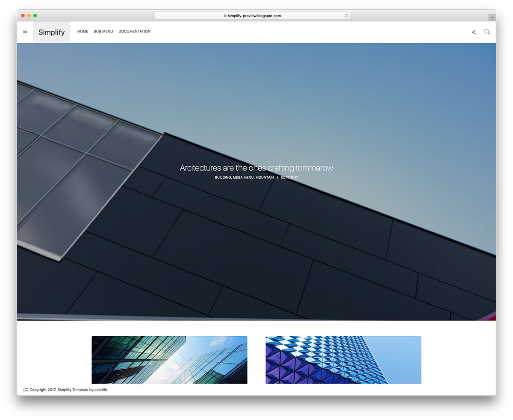Close the browser window with red button
The image size is (513, 420).
point(23,16)
